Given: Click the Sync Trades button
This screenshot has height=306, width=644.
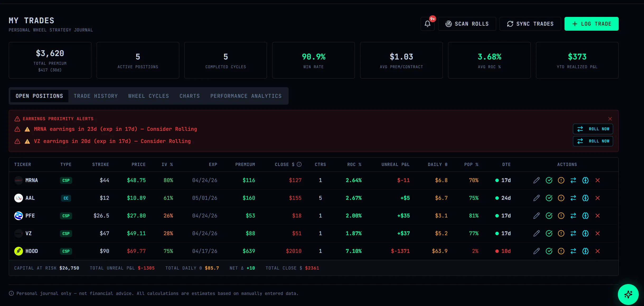Looking at the screenshot, I should [x=530, y=24].
